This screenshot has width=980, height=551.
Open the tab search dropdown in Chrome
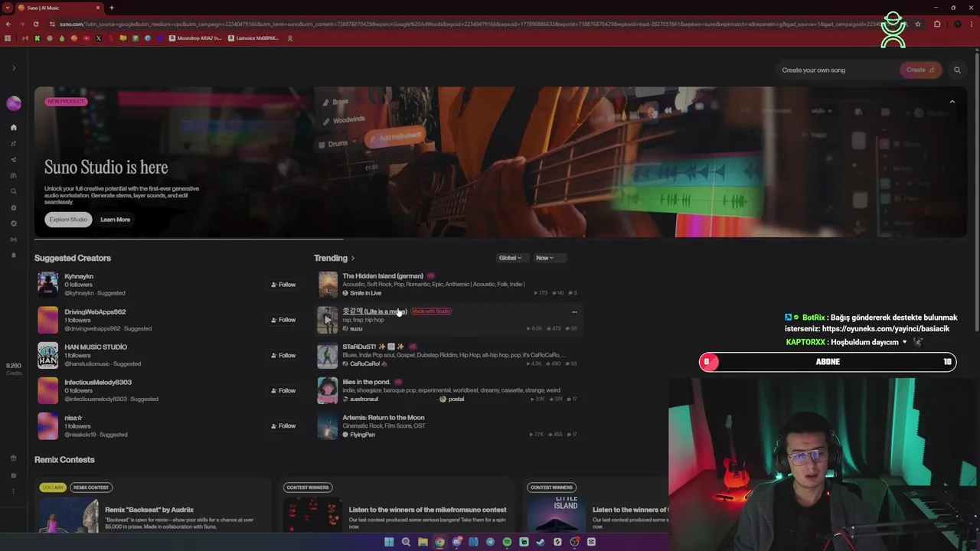pos(8,8)
